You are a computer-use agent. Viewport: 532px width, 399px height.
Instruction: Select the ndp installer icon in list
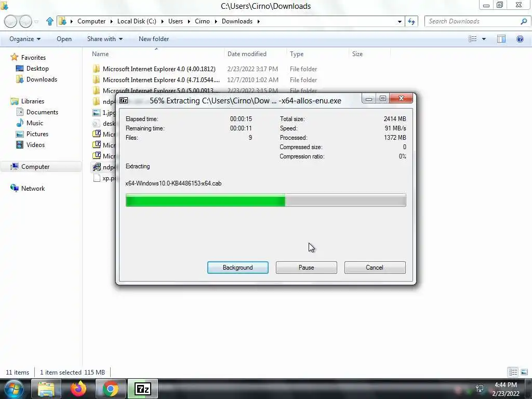coord(97,167)
